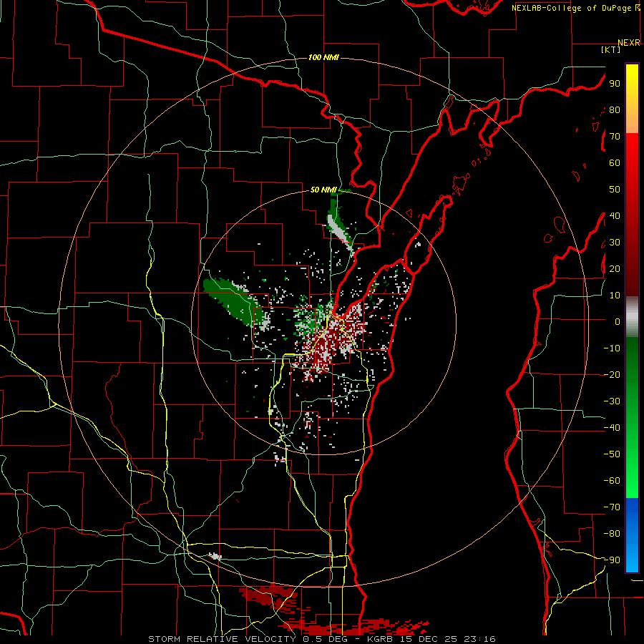The image size is (644, 644).
Task: Click the 10 value on the velocity scale
Action: point(615,296)
